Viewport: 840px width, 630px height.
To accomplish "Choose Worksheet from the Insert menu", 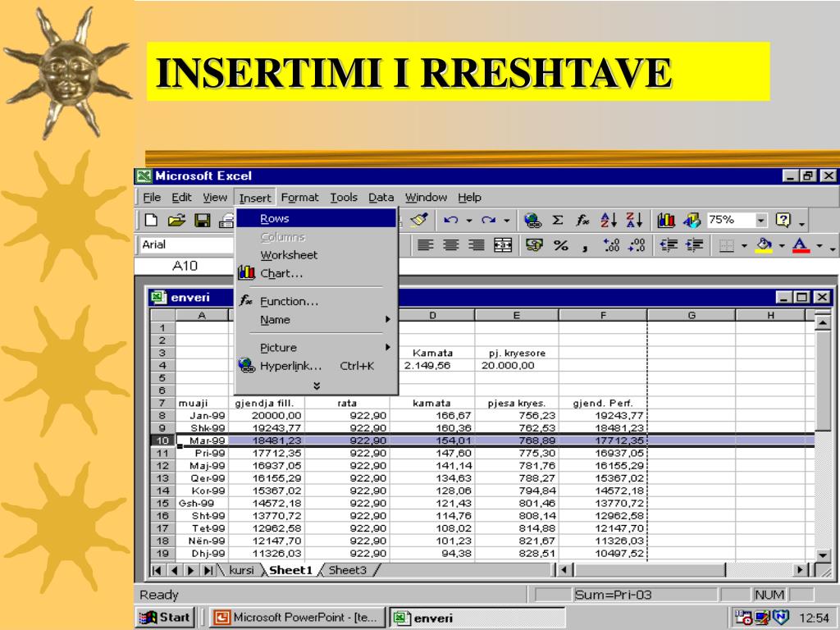I will (x=316, y=255).
